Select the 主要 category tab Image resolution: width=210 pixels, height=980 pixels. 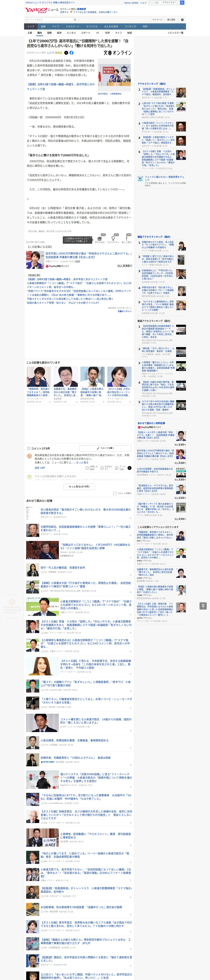pyautogui.click(x=30, y=33)
